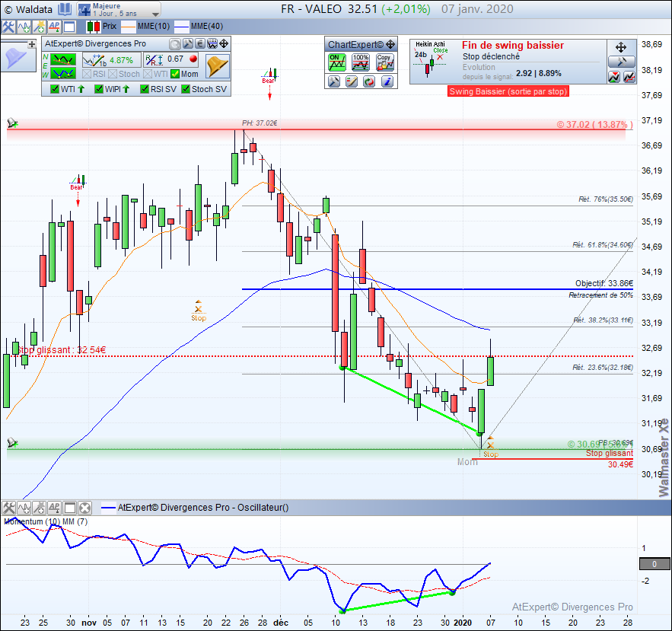Enable the Stoch checkbox
The image size is (672, 631).
113,74
